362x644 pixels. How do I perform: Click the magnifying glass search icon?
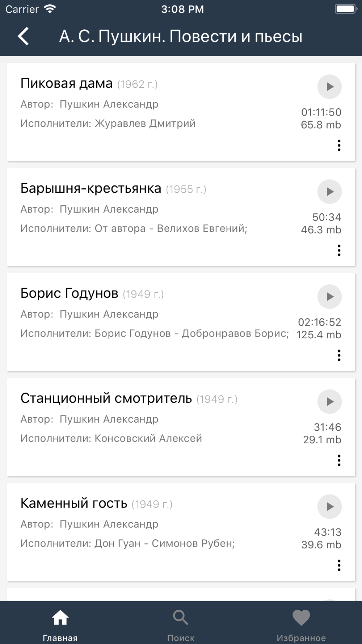pos(181,618)
